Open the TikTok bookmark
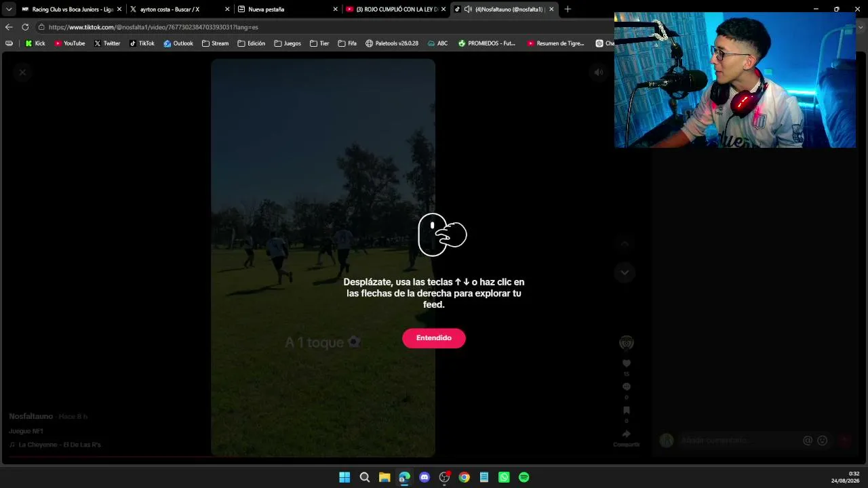Viewport: 868px width, 488px height. [x=142, y=43]
